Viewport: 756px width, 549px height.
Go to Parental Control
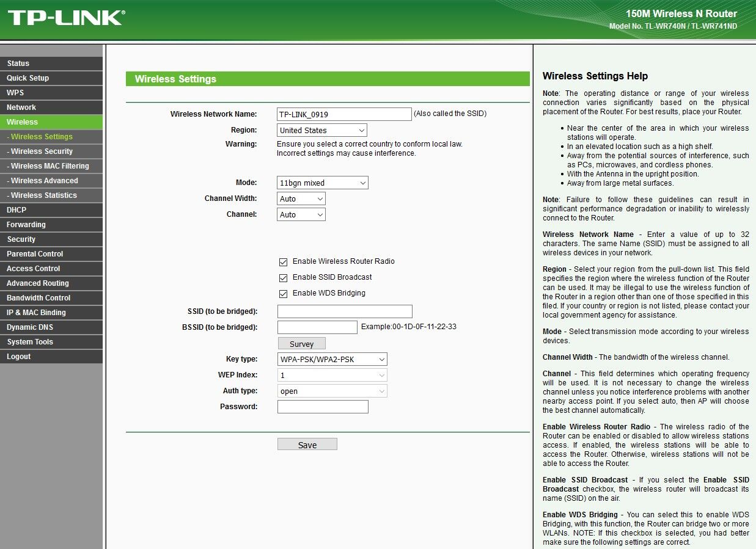pyautogui.click(x=51, y=254)
